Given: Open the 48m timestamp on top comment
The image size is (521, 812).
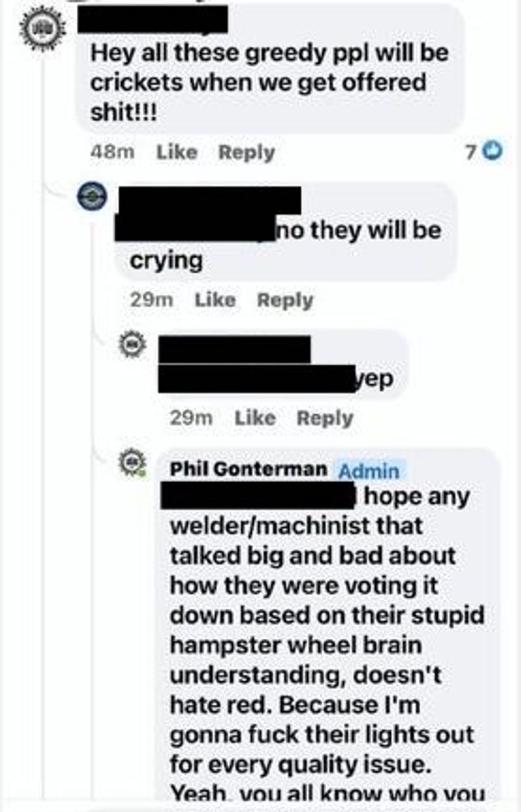Looking at the screenshot, I should [x=112, y=152].
